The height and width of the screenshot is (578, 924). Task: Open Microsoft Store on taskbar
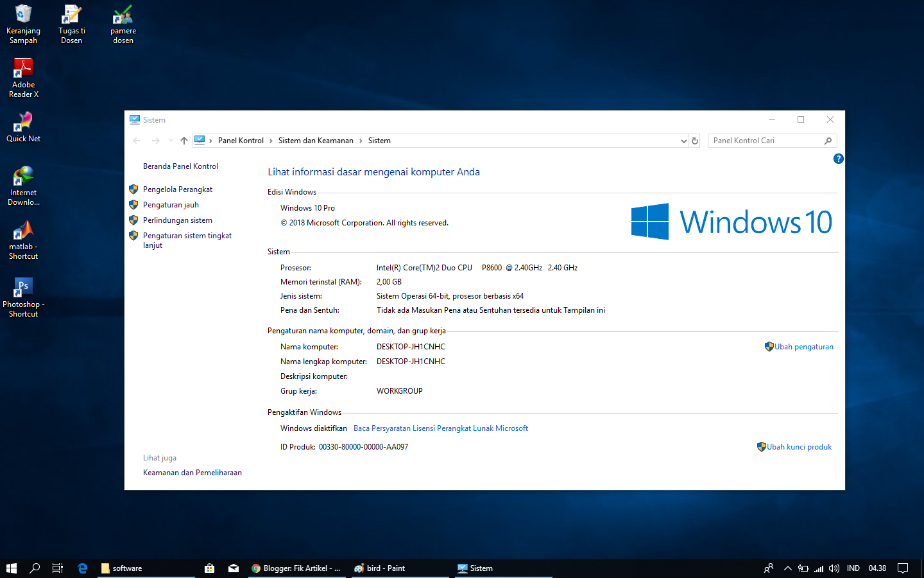209,568
